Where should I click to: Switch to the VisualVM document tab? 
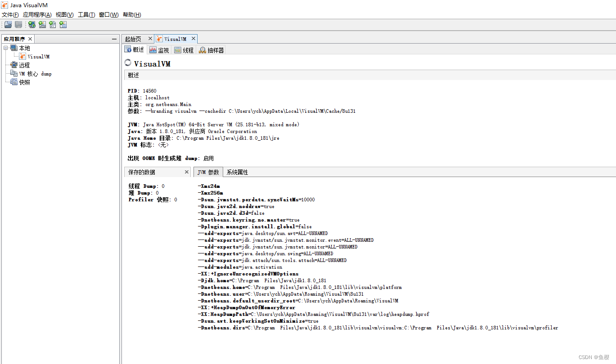tap(175, 39)
